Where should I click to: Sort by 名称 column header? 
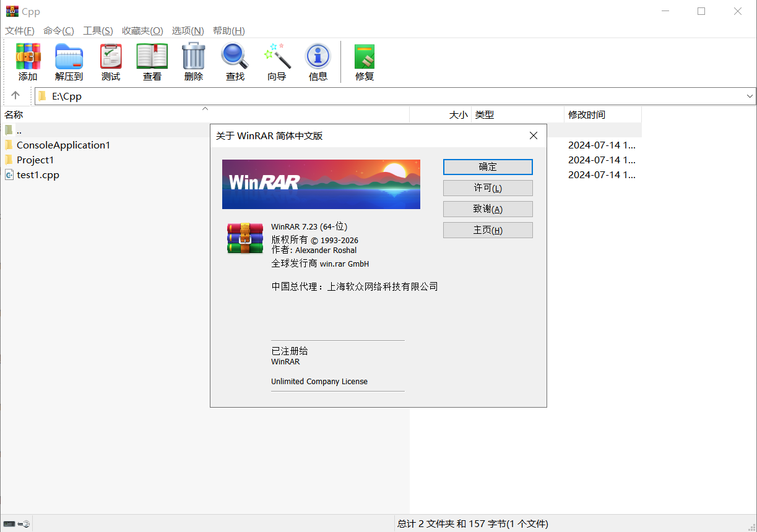tap(205, 114)
